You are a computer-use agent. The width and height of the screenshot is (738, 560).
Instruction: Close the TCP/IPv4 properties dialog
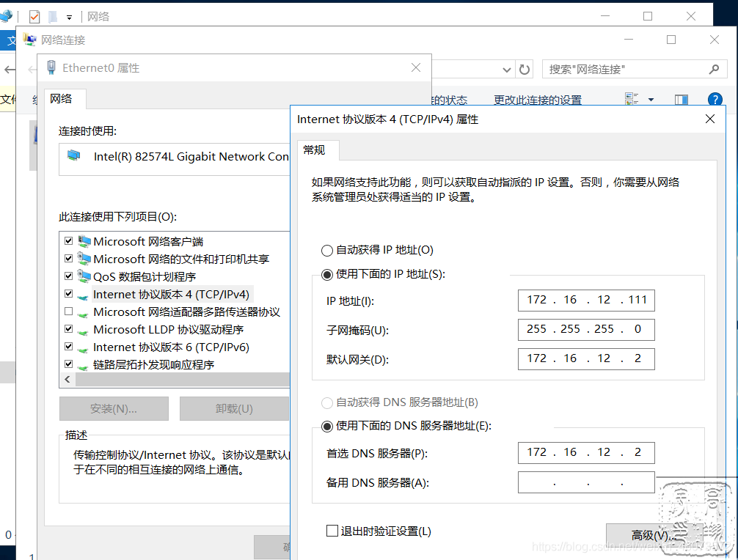point(710,119)
